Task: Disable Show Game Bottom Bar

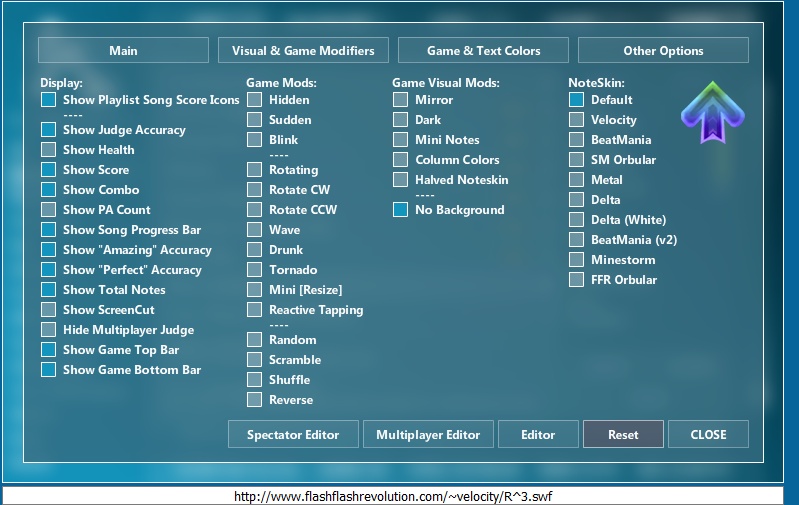Action: [x=48, y=369]
